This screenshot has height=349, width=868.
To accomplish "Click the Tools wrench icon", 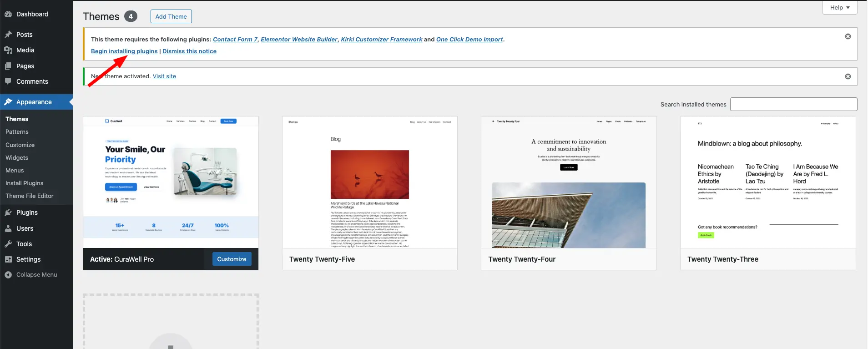I will point(8,244).
